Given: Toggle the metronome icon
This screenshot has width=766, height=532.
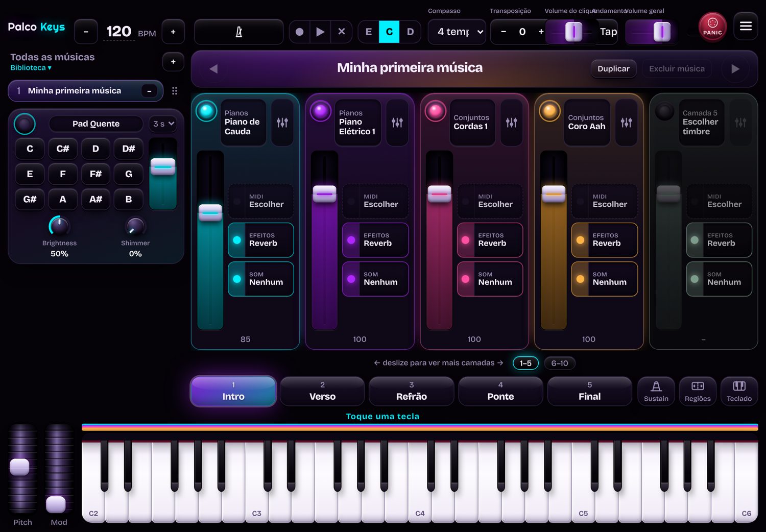Looking at the screenshot, I should pos(238,32).
